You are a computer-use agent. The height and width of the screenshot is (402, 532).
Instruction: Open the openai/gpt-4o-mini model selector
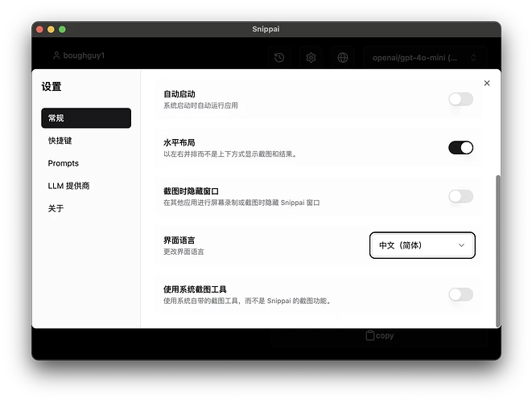(x=425, y=57)
